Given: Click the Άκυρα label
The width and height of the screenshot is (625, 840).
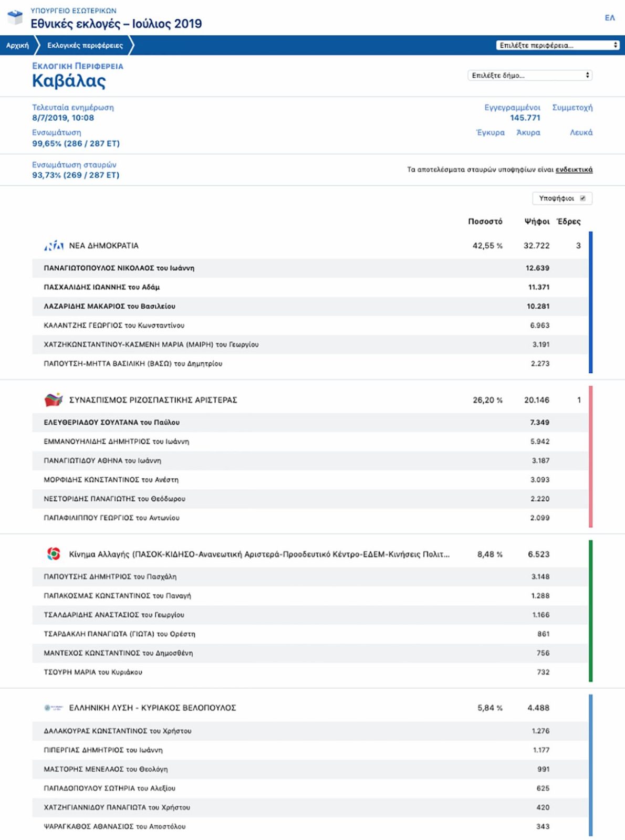Looking at the screenshot, I should [528, 132].
